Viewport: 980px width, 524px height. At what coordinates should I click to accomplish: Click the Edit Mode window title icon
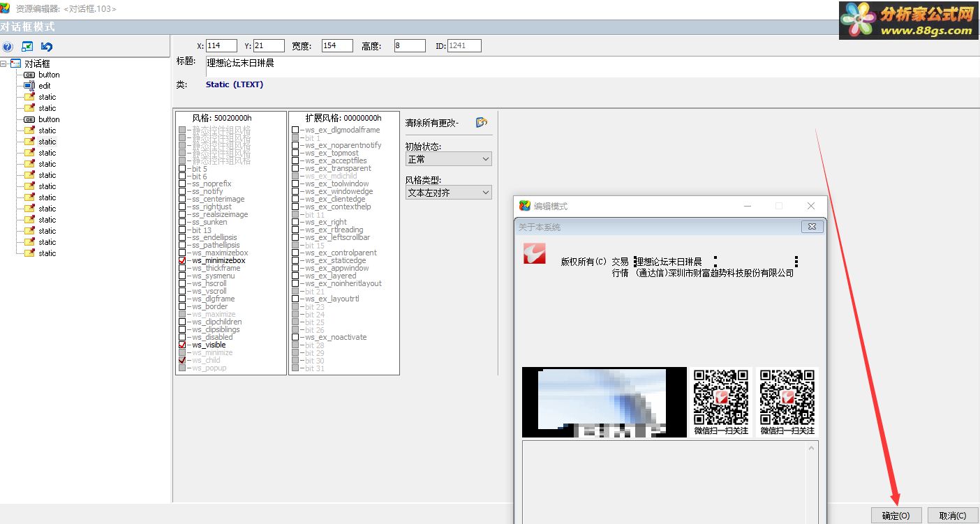(x=525, y=206)
